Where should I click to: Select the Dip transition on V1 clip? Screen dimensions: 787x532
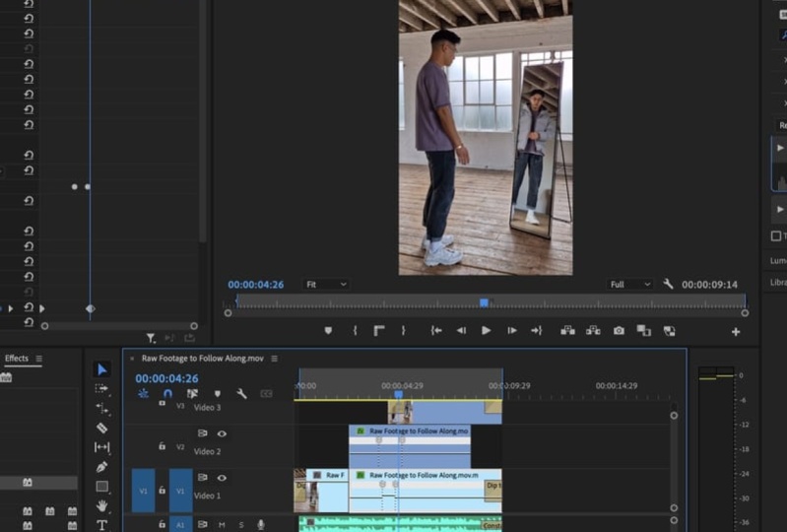[492, 491]
